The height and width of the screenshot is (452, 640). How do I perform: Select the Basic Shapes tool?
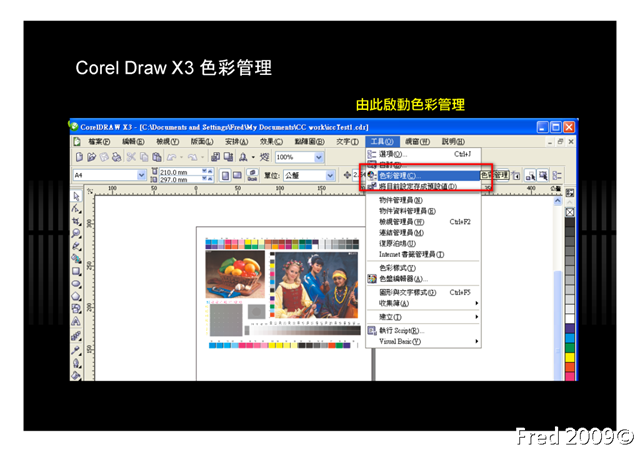coord(76,309)
